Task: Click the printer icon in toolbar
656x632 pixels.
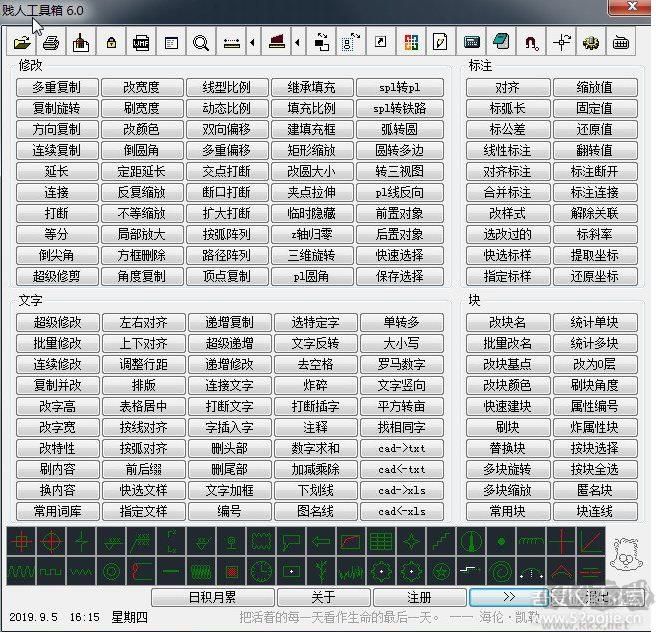Action: click(x=51, y=43)
